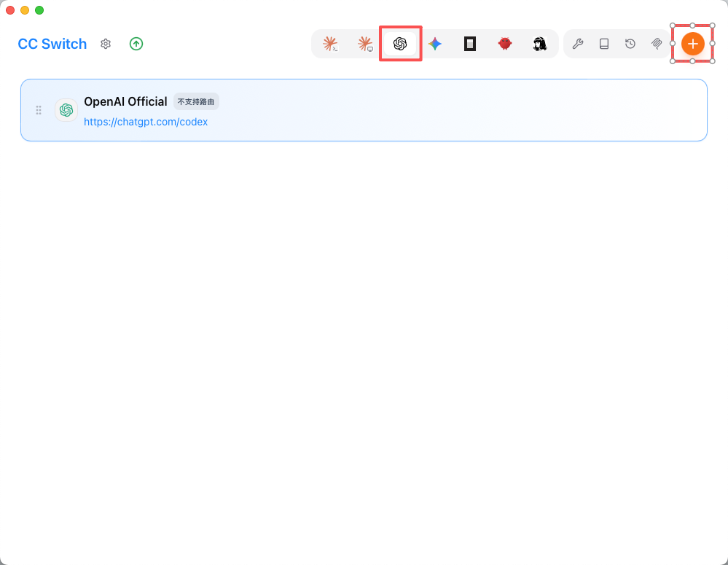
Task: Click the green OpenAI logo in provider card
Action: click(x=66, y=110)
